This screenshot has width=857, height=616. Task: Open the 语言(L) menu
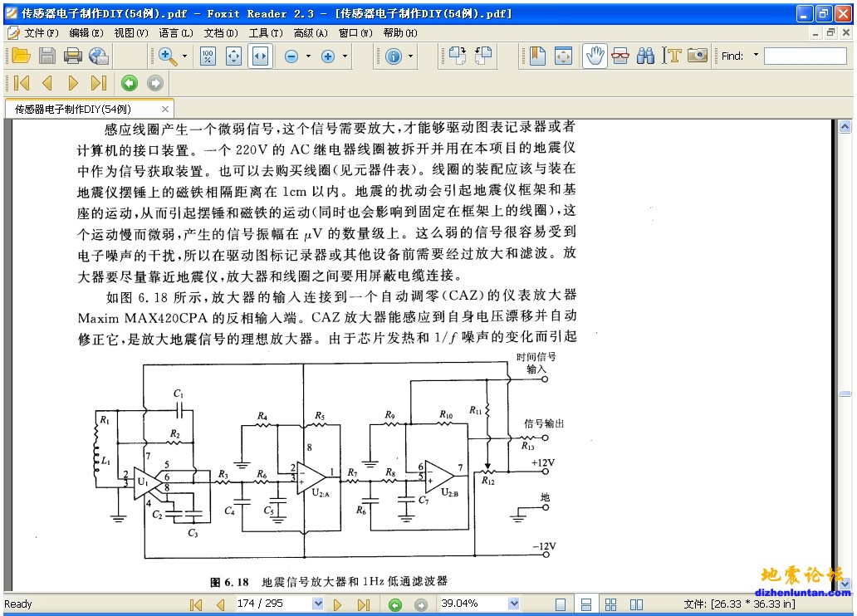pyautogui.click(x=176, y=33)
